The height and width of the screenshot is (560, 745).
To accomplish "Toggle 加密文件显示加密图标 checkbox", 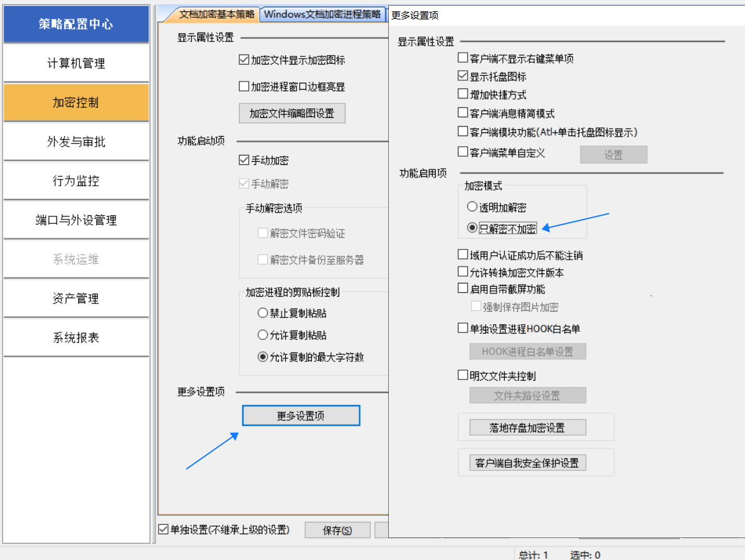I will pos(245,60).
